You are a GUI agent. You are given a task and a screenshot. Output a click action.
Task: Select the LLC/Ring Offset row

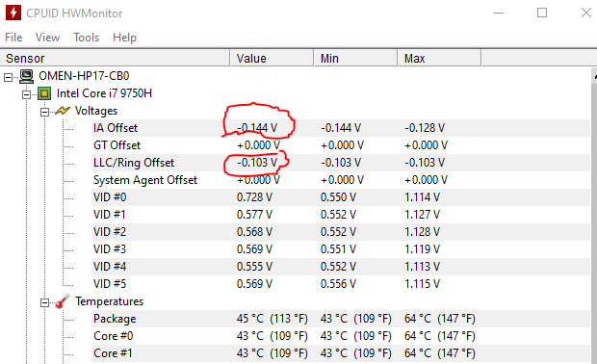[x=341, y=163]
